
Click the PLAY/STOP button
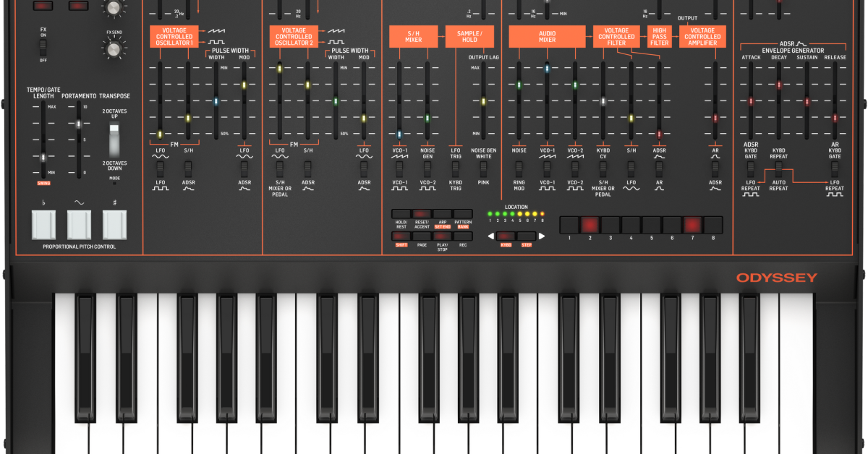442,236
